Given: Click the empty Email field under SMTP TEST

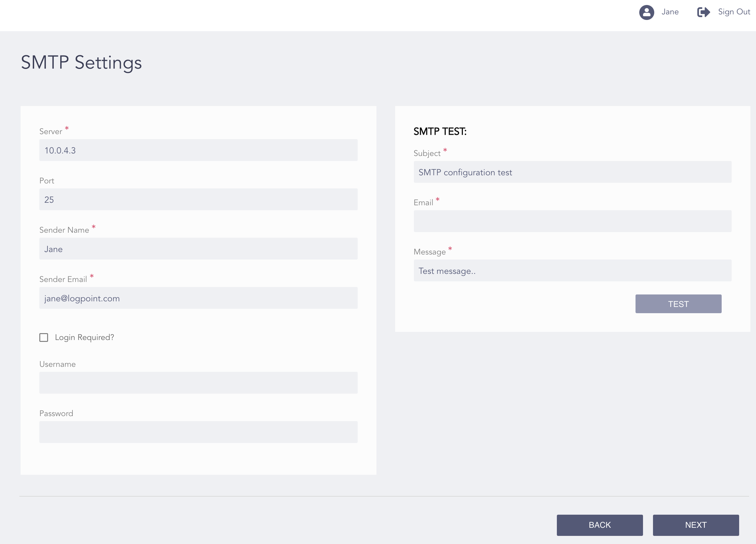Looking at the screenshot, I should 572,221.
